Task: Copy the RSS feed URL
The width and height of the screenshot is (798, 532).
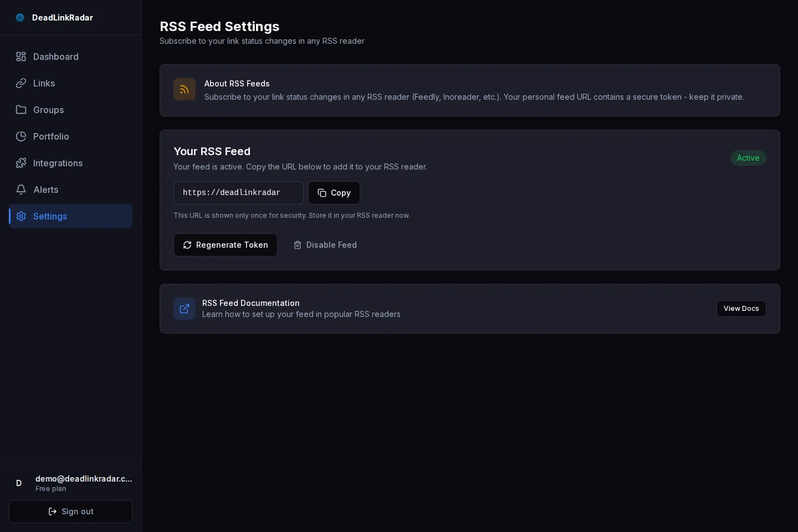Action: pyautogui.click(x=334, y=193)
